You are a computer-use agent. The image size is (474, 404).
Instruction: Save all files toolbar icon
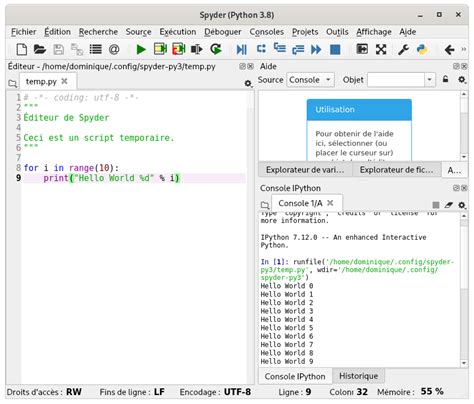77,50
